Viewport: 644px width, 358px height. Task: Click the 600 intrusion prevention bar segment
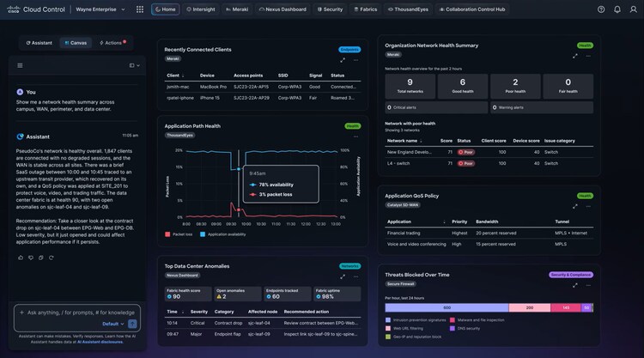tap(447, 307)
